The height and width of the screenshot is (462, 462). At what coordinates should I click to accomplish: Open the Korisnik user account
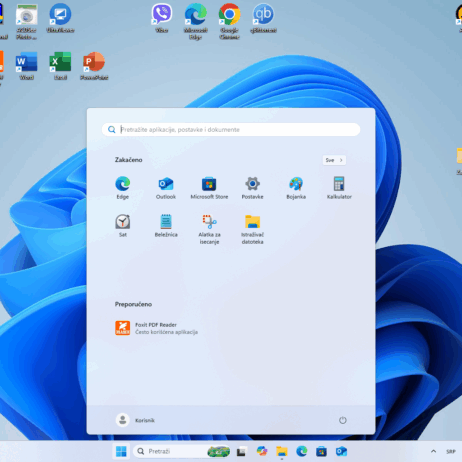pos(135,420)
